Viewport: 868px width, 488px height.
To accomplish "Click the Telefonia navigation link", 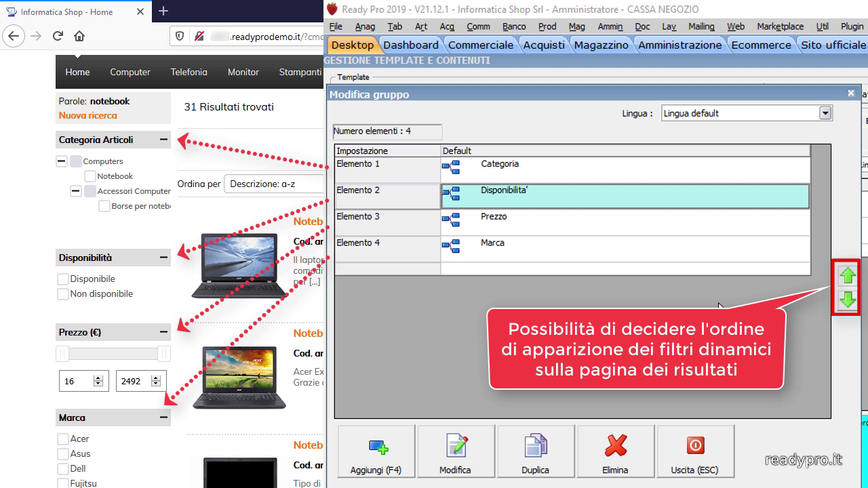I will coord(189,72).
